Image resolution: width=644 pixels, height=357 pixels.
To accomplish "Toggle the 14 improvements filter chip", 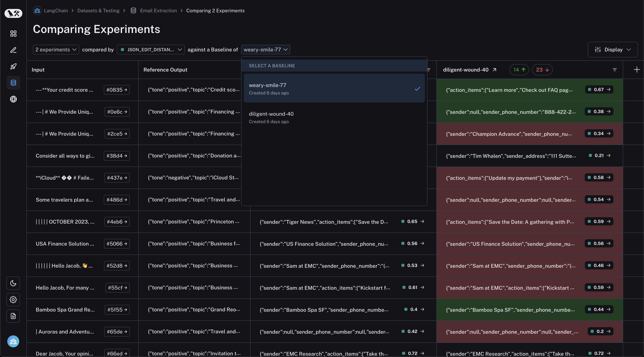I will [519, 70].
